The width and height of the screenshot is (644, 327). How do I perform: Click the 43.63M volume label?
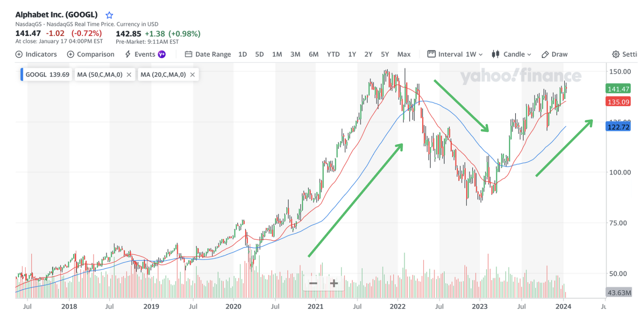pyautogui.click(x=619, y=292)
